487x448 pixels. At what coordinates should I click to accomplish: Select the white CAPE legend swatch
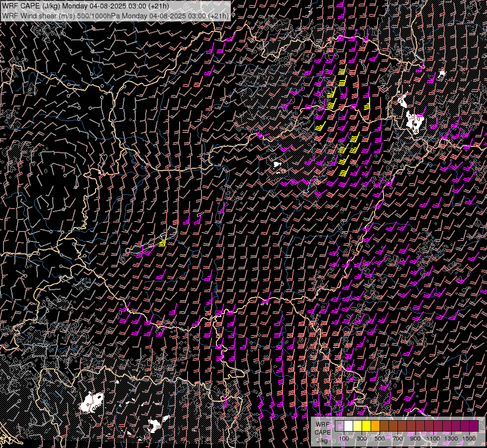pos(349,426)
